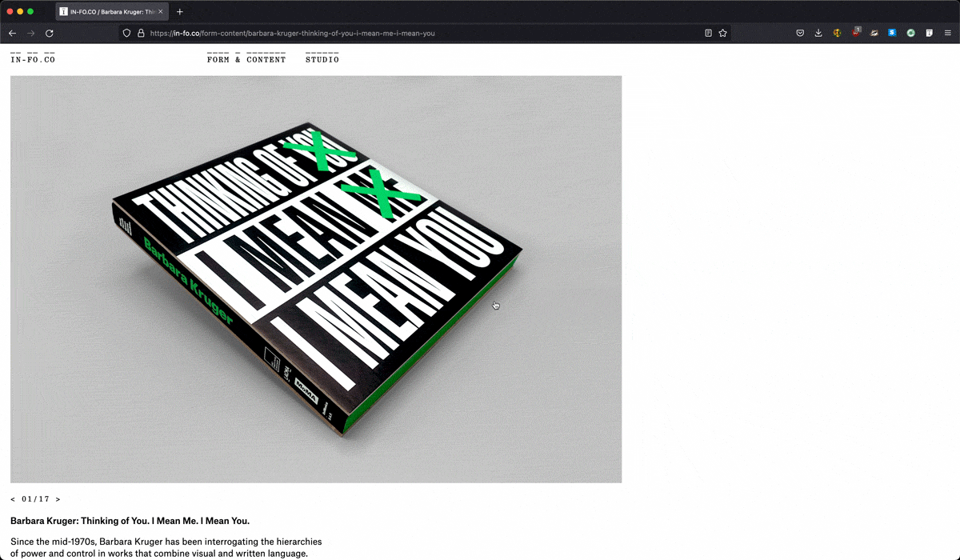
Task: Click the blue S extension icon
Action: coord(892,34)
